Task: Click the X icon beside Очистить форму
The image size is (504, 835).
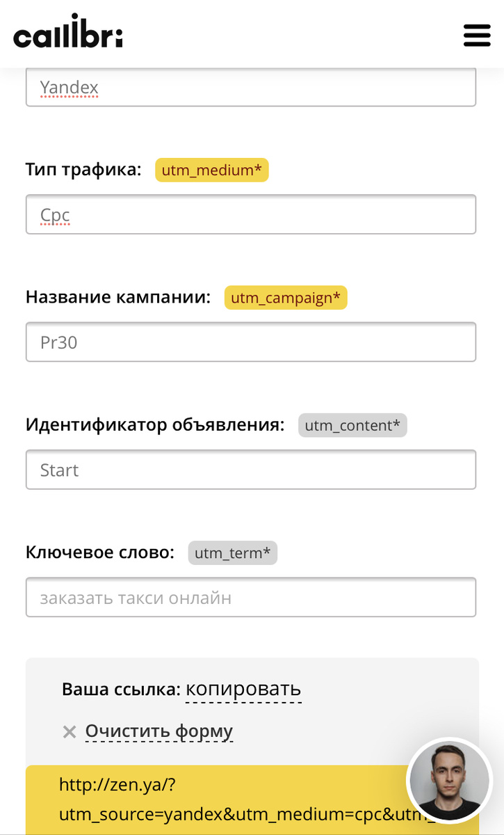Action: [70, 732]
